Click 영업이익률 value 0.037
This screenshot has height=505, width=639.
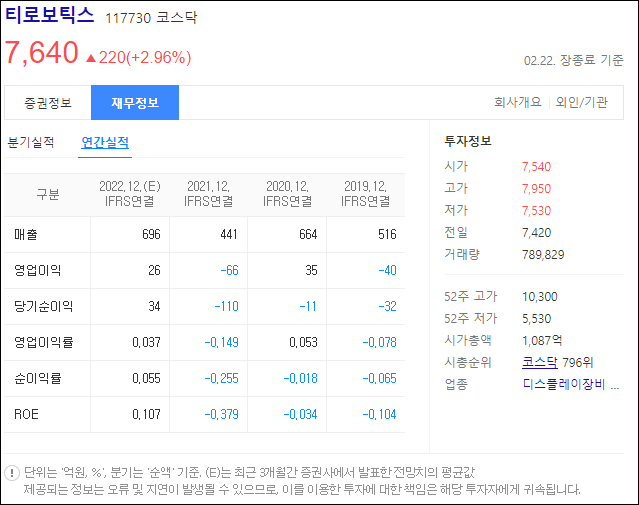click(x=146, y=342)
